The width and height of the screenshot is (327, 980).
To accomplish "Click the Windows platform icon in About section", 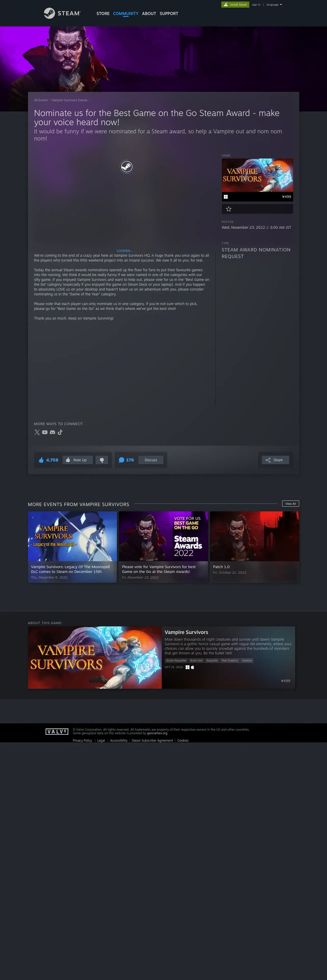I will point(187,667).
